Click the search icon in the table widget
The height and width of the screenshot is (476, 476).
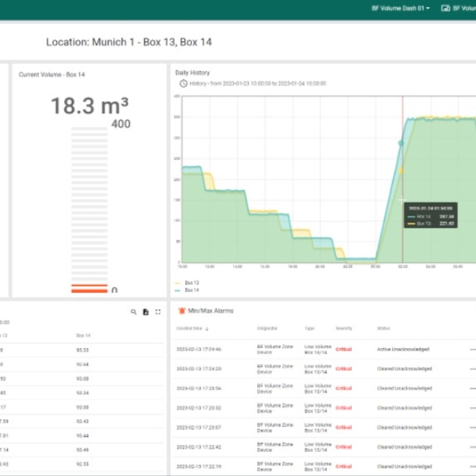point(134,312)
